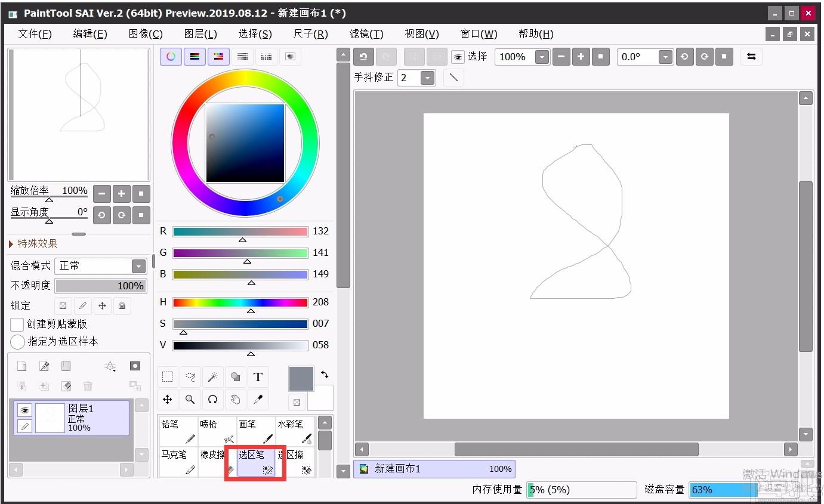Select the rectangular selection tool

pyautogui.click(x=168, y=377)
